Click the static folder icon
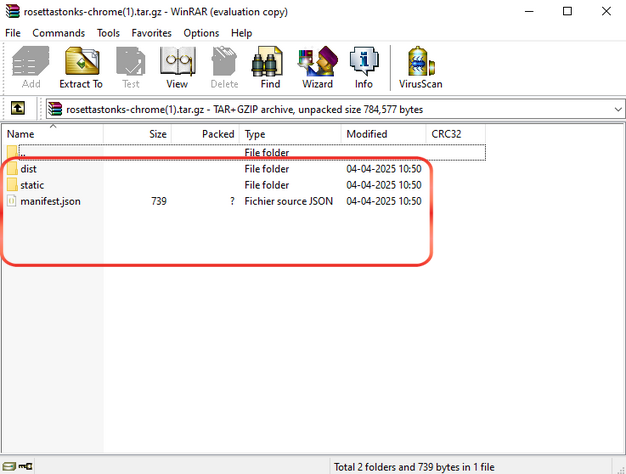The height and width of the screenshot is (474, 626). click(12, 185)
